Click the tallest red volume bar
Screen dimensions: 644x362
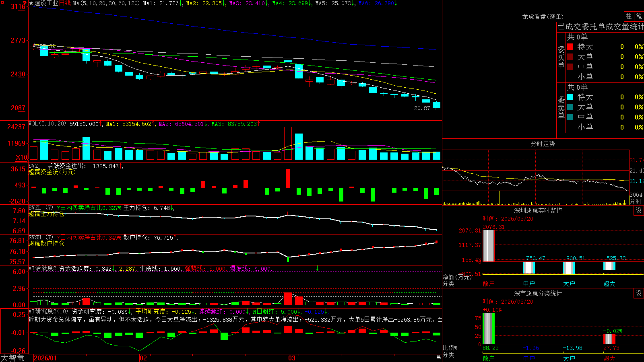point(288,143)
